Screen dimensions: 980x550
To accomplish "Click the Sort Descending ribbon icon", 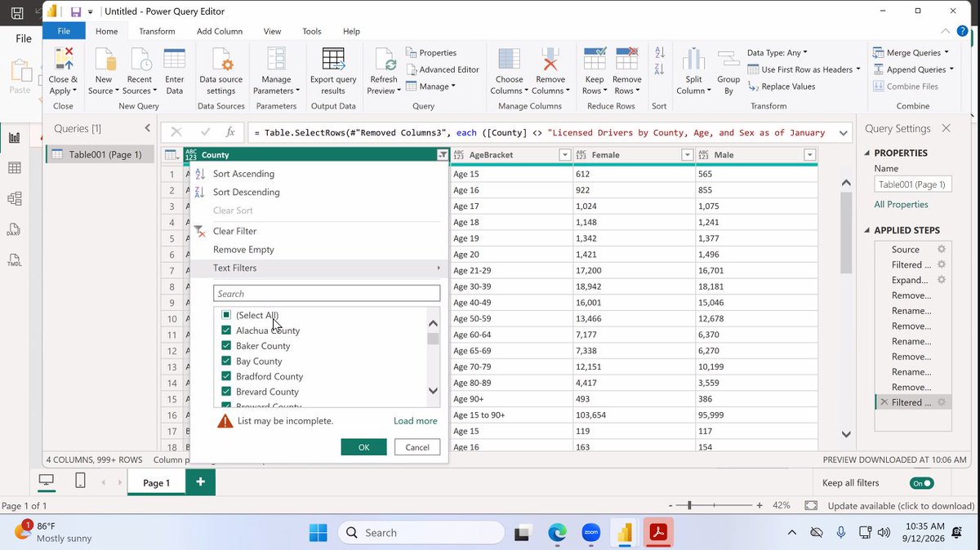I will (660, 70).
